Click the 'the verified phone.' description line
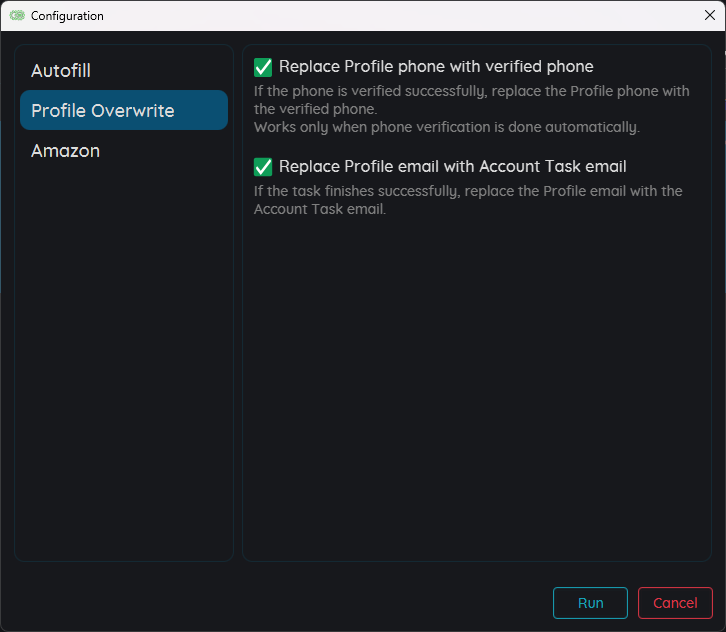Viewport: 726px width, 632px height. (315, 109)
